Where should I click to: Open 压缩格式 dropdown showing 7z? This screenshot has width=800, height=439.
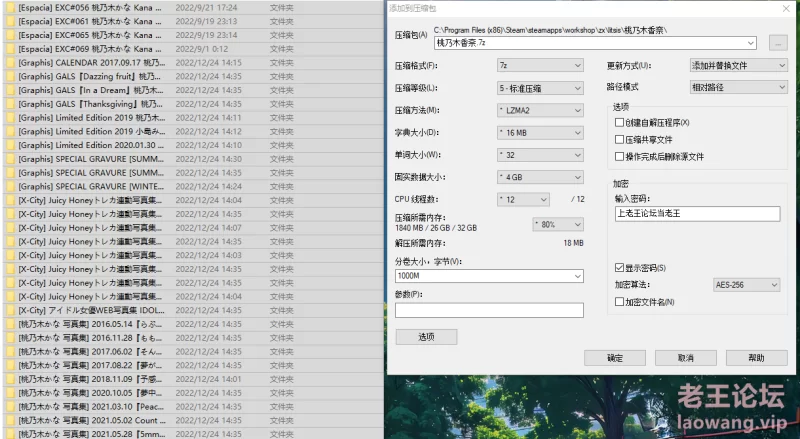(x=540, y=65)
